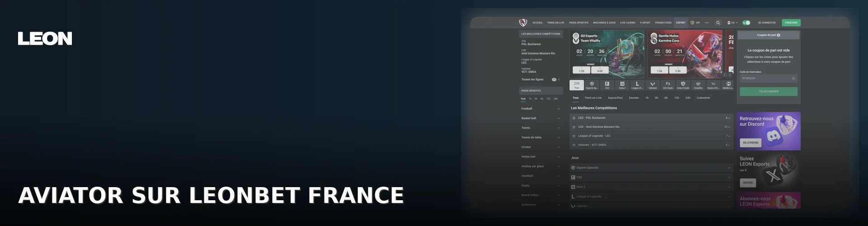Click Rejoindre on the Discord banner
This screenshot has height=226, width=868.
click(750, 143)
